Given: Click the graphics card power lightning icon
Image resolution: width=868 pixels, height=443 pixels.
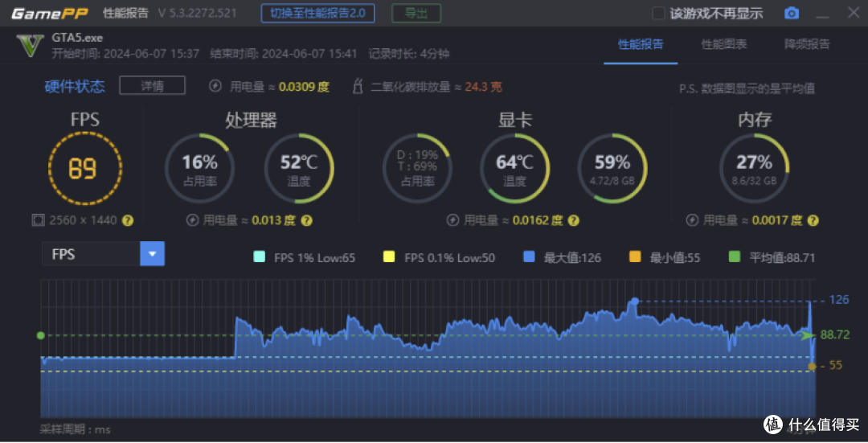Looking at the screenshot, I should pyautogui.click(x=452, y=220).
